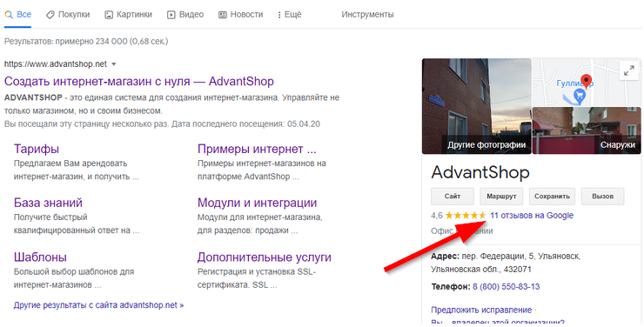644x327 pixels.
Task: Select the Все search tab
Action: click(18, 15)
